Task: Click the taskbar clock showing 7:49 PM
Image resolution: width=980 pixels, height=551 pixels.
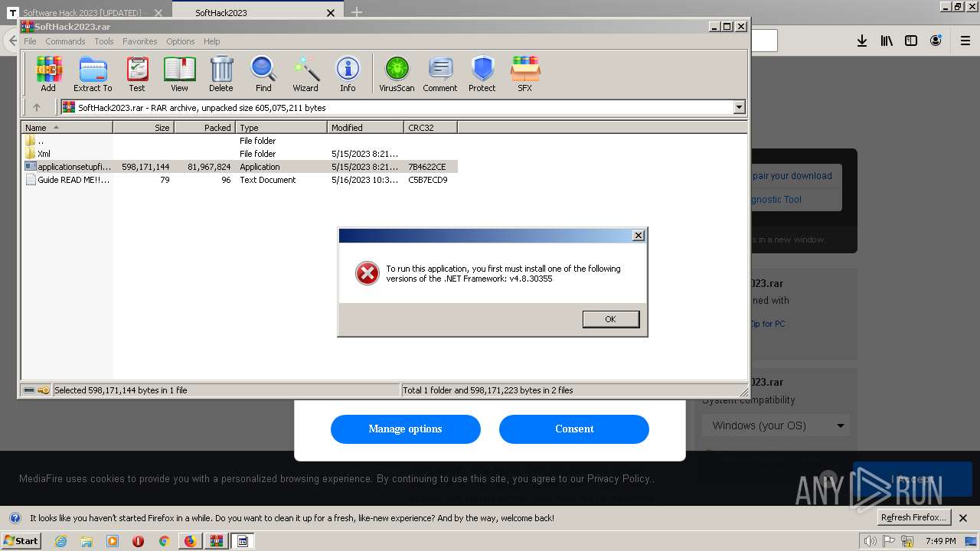Action: pos(940,541)
